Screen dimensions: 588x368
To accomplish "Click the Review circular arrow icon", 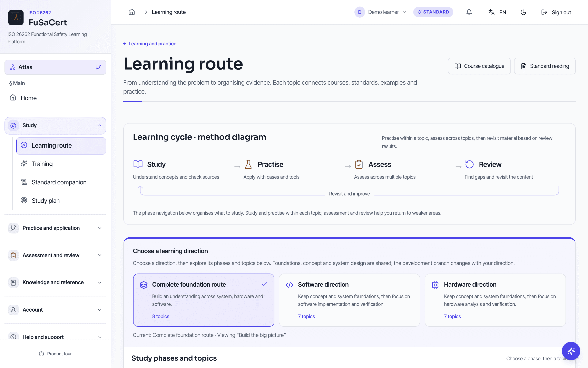I will click(469, 164).
